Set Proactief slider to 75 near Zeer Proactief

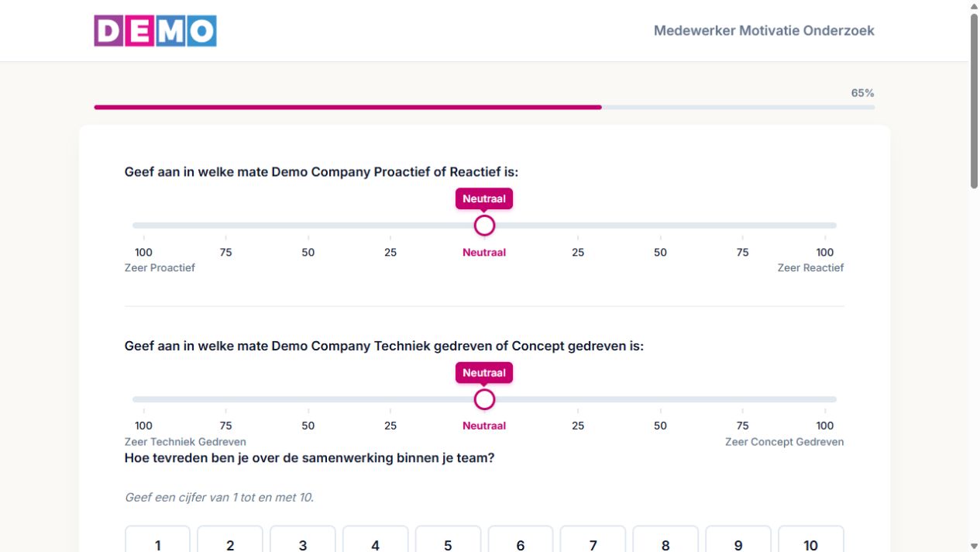click(x=225, y=226)
